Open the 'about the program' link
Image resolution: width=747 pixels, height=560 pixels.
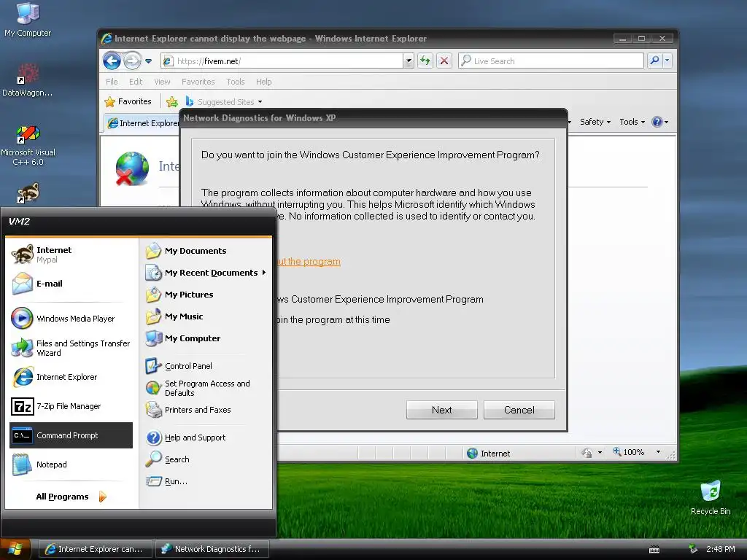[309, 262]
